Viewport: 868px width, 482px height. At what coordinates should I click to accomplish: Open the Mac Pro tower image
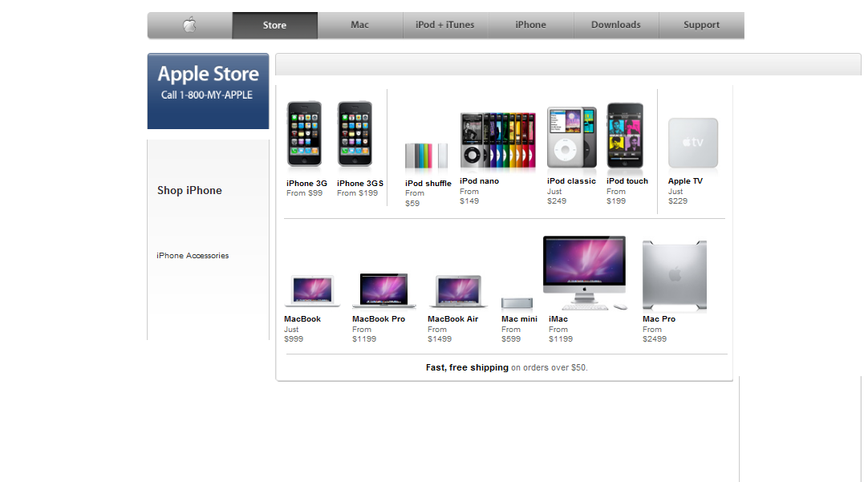pyautogui.click(x=674, y=273)
